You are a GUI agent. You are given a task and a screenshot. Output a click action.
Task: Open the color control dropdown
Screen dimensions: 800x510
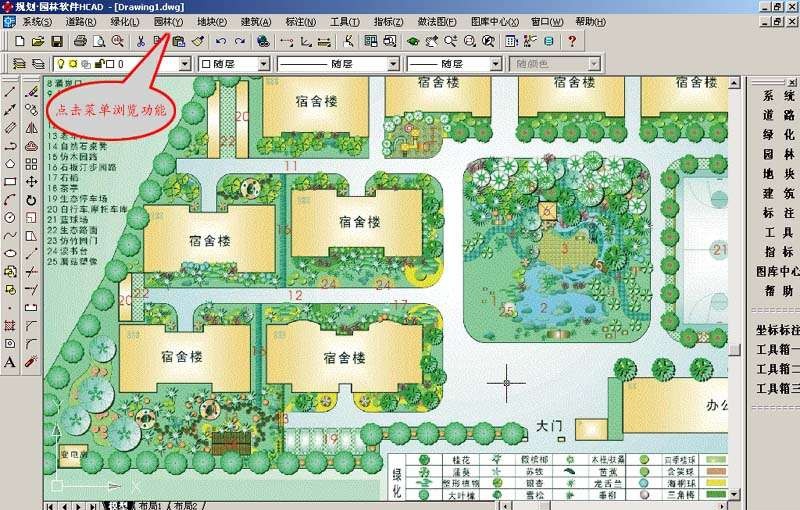pyautogui.click(x=264, y=64)
